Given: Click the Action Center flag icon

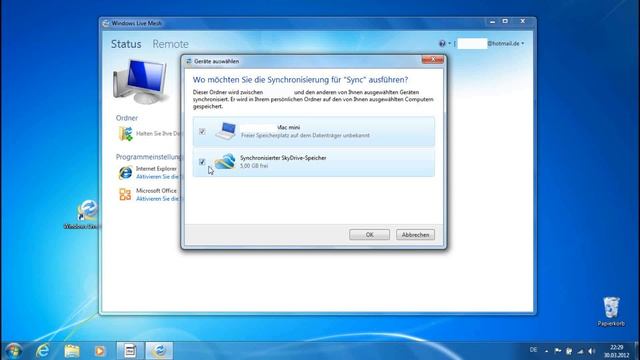Looking at the screenshot, I should pos(558,351).
